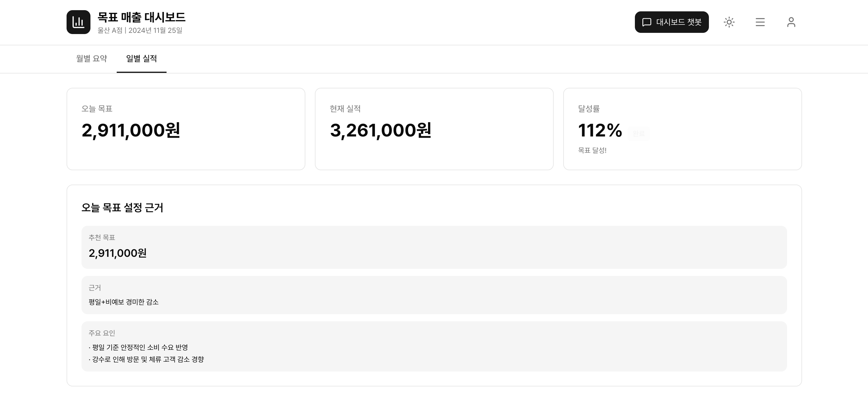Click the 강수로 인해 방문 및 체류 item
Viewport: 868px width, 396px height.
tap(147, 360)
